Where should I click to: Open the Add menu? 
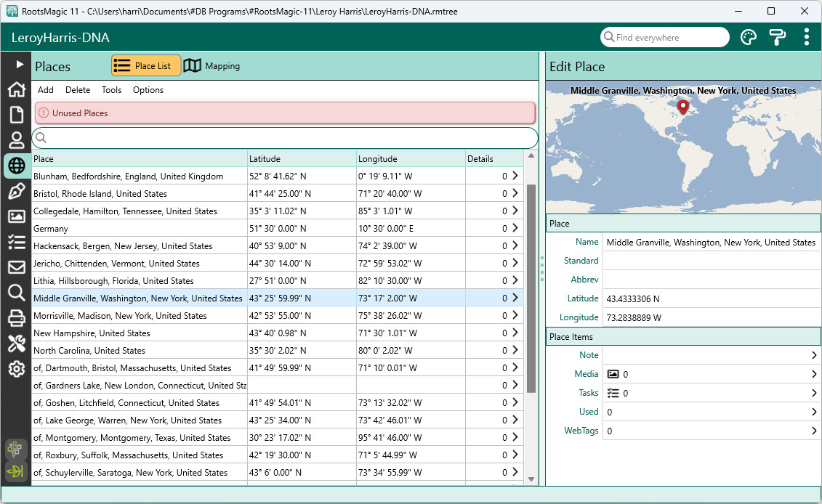click(x=46, y=90)
